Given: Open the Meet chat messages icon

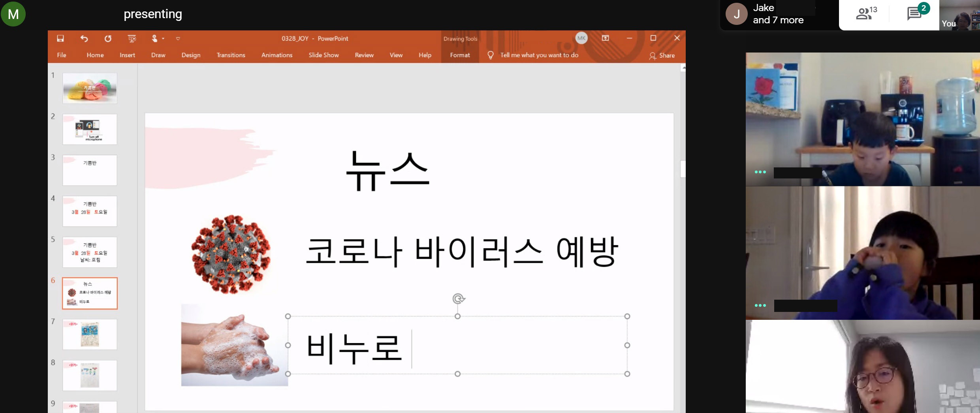Looking at the screenshot, I should pos(914,14).
